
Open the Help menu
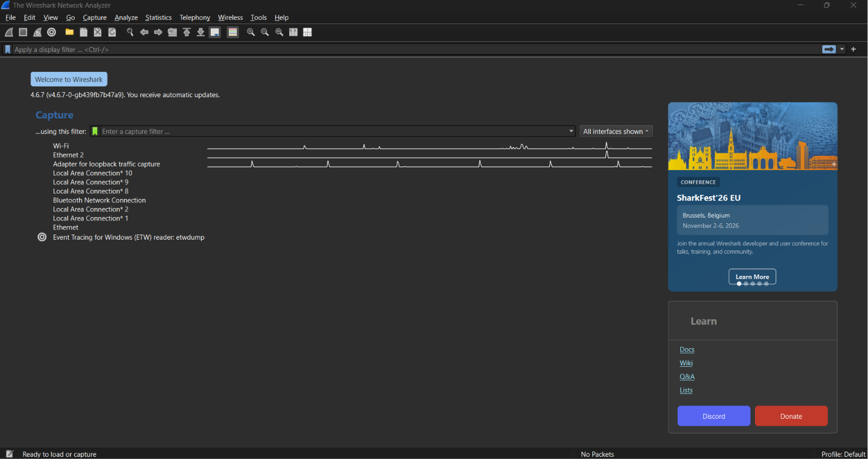[x=281, y=18]
